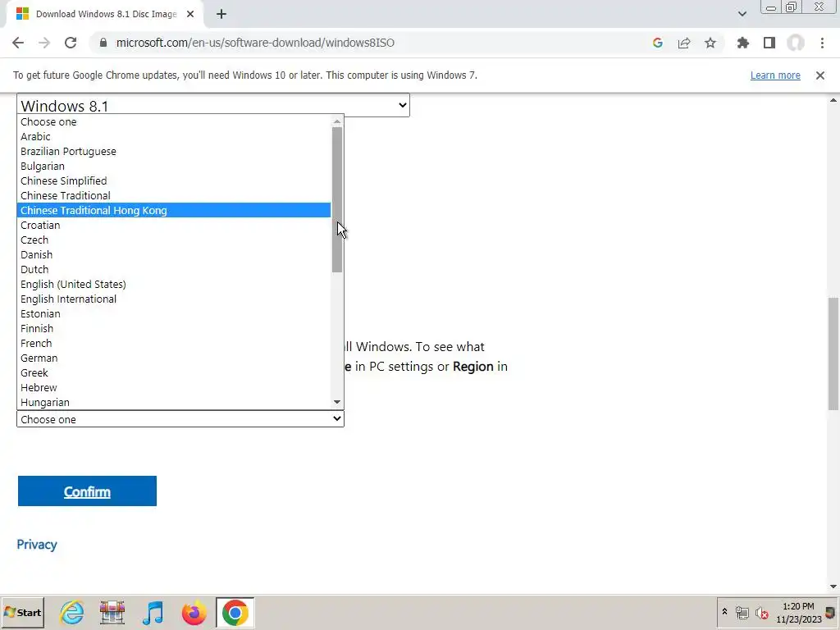Pick Bulgarian in the dropdown list
This screenshot has width=840, height=630.
[x=174, y=166]
